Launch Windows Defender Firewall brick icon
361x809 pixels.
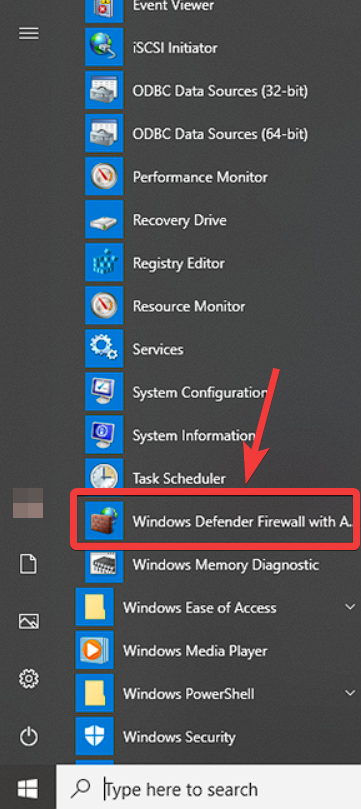(x=104, y=521)
